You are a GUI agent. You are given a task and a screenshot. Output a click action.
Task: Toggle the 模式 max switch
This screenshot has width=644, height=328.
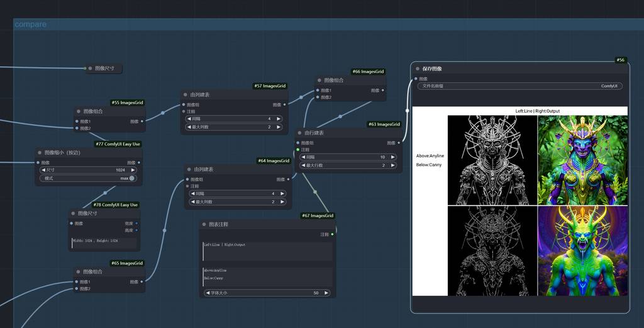132,178
